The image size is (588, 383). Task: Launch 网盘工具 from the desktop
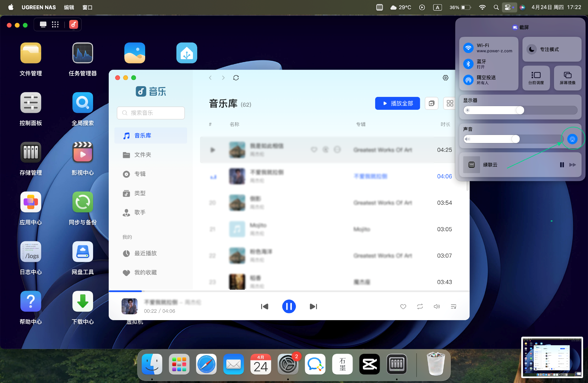(83, 252)
